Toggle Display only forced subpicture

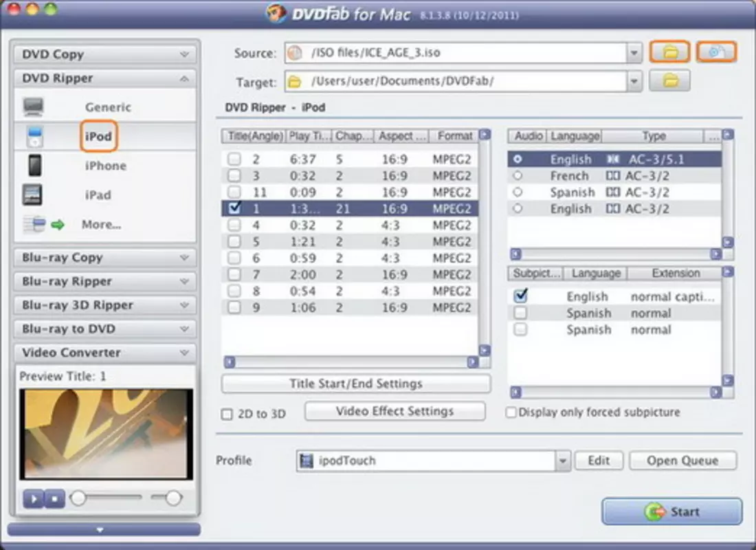coord(511,412)
